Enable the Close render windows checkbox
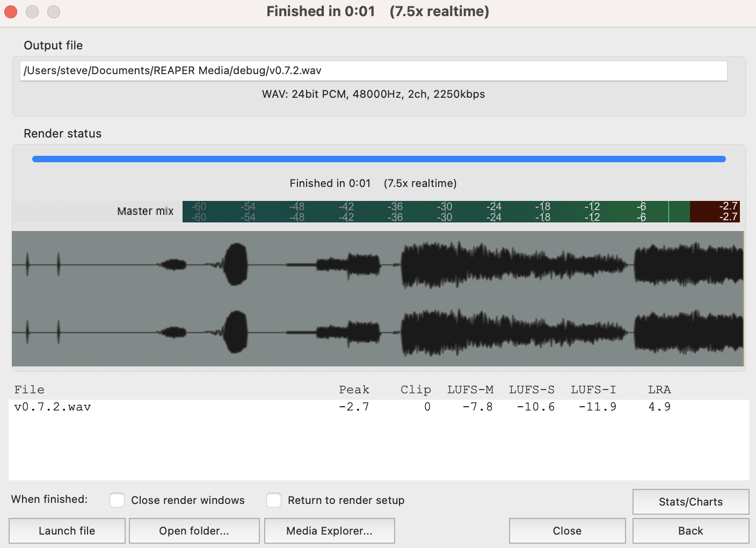The width and height of the screenshot is (756, 548). pyautogui.click(x=117, y=500)
